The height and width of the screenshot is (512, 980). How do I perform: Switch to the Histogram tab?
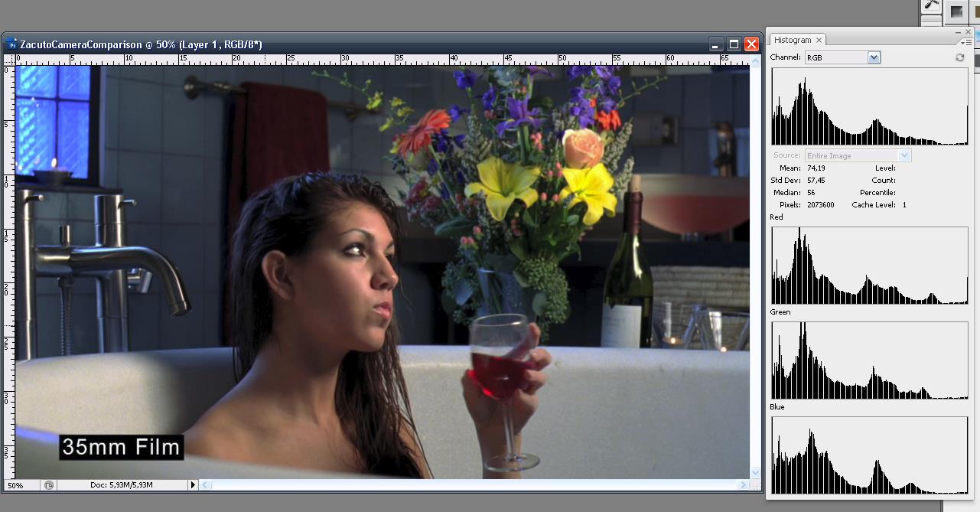click(792, 40)
